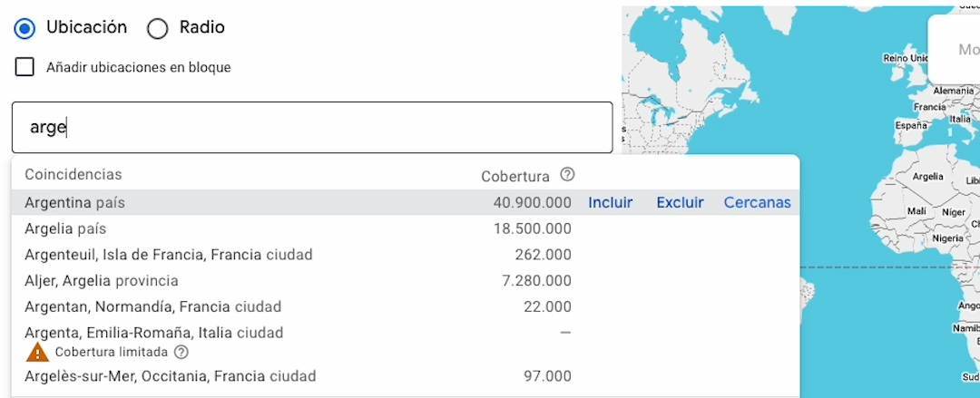Viewport: 980px width, 398px height.
Task: Select the Ubicación radio button
Action: (x=24, y=28)
